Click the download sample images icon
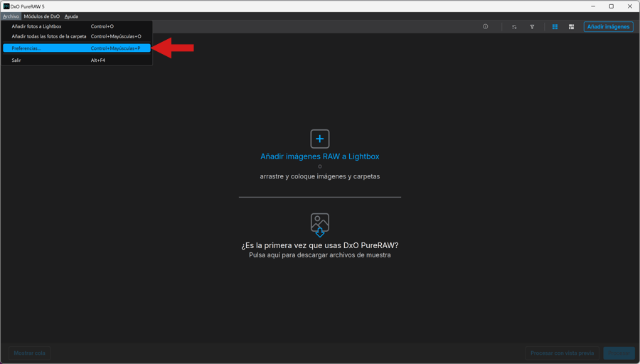 point(319,225)
